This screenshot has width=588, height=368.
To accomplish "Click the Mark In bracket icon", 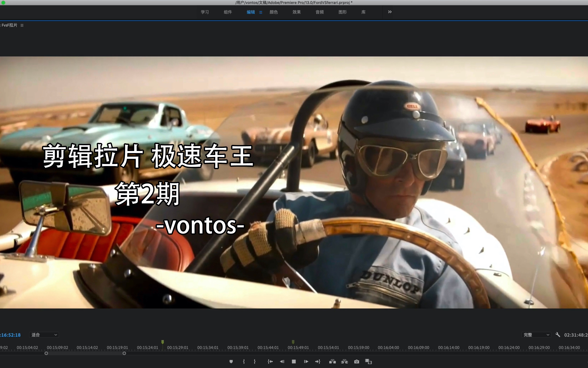I will pyautogui.click(x=244, y=361).
